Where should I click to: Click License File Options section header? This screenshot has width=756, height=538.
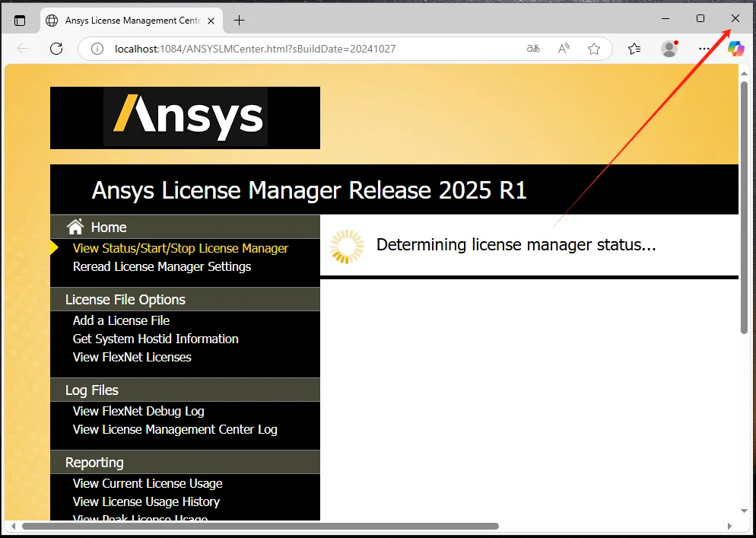[185, 299]
